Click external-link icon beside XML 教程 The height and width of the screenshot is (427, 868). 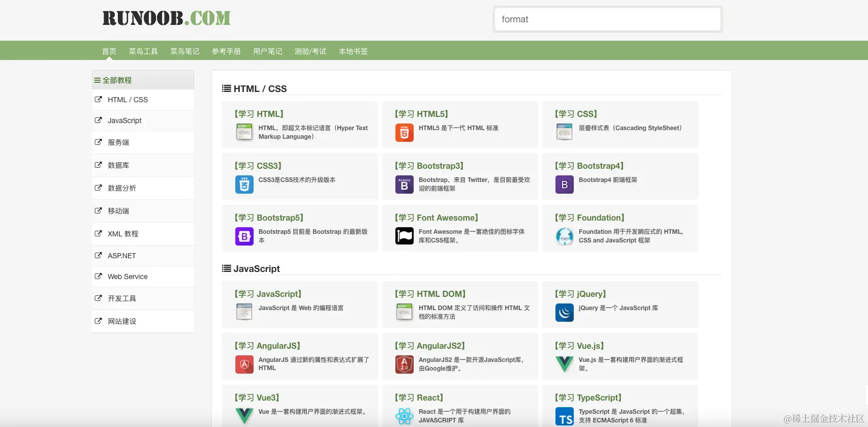98,234
